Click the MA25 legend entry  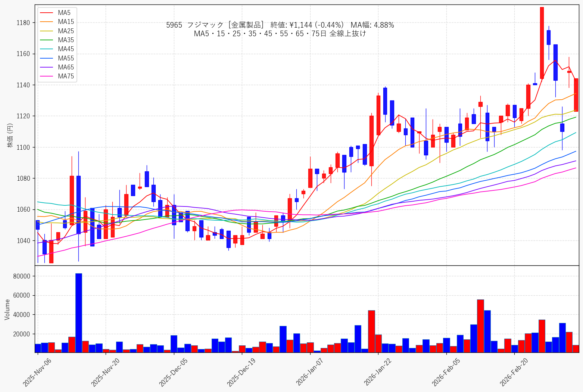(57, 31)
